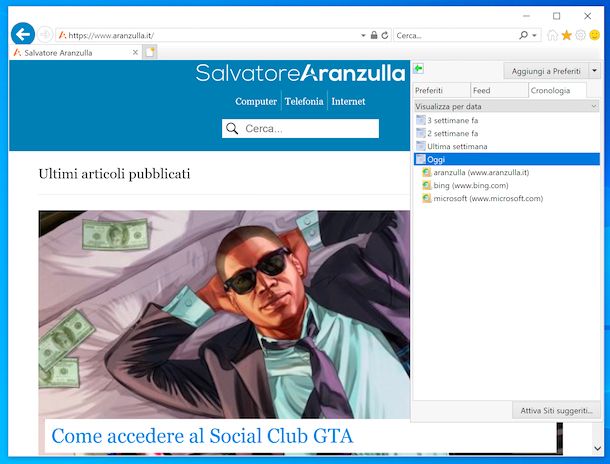Expand the 2 settimane fa history group
This screenshot has height=464, width=610.
click(x=507, y=133)
